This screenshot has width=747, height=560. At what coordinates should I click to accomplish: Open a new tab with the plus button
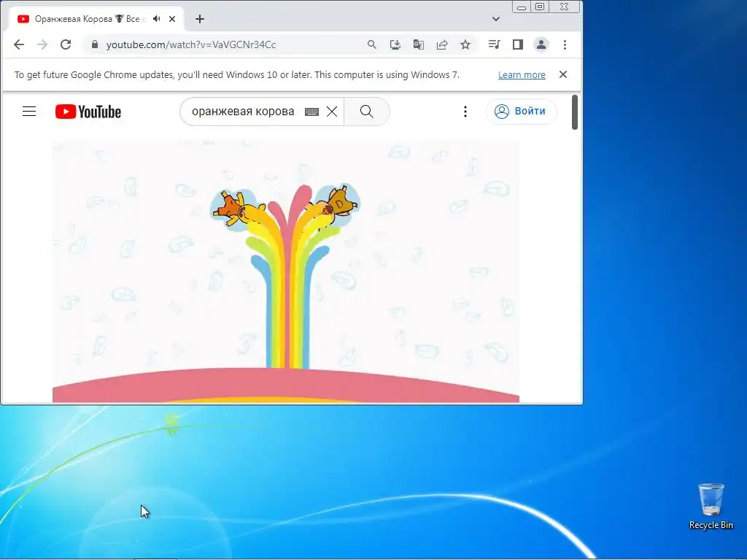(x=200, y=19)
